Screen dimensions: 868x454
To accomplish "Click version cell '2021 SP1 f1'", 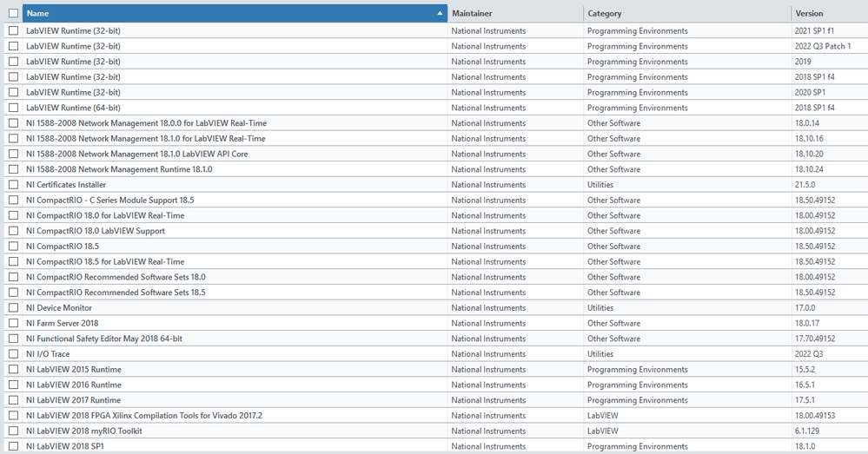I will pos(814,31).
